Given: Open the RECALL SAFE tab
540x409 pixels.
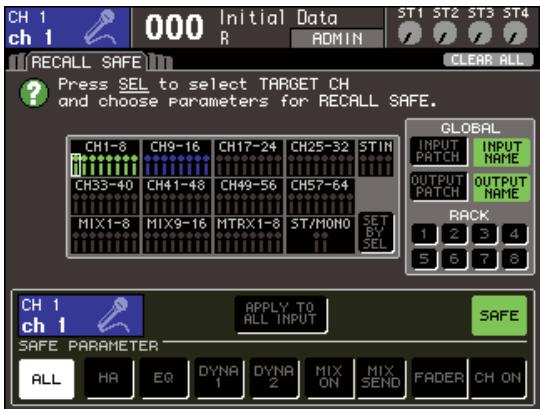Looking at the screenshot, I should [x=86, y=62].
